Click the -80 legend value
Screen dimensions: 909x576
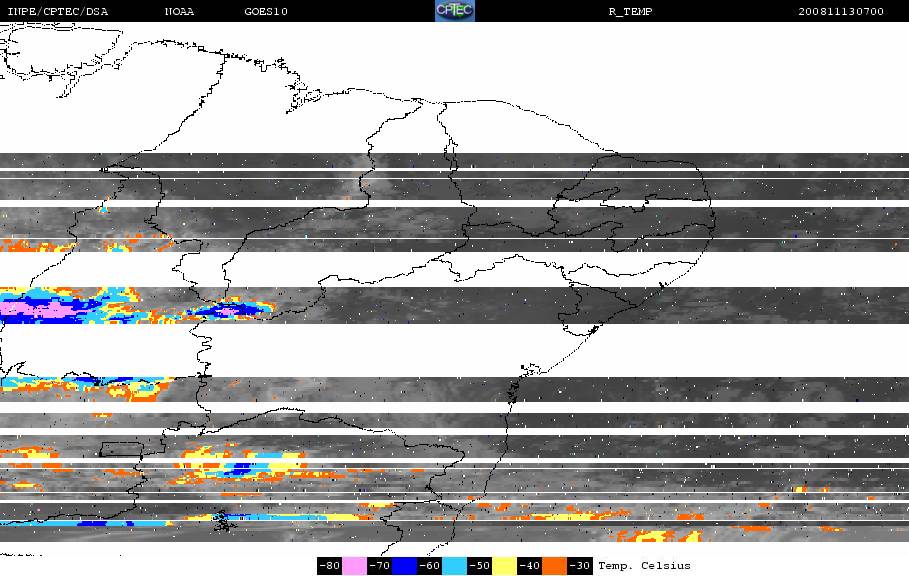[329, 566]
